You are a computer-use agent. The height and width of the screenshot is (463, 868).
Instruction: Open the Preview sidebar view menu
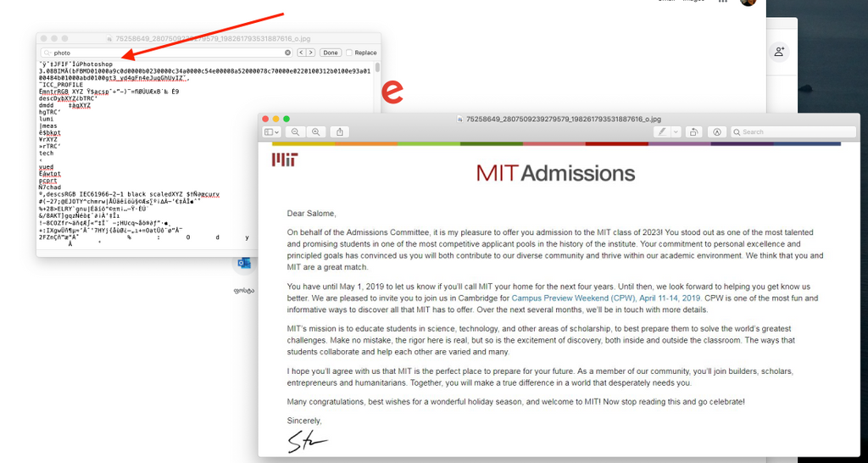271,131
